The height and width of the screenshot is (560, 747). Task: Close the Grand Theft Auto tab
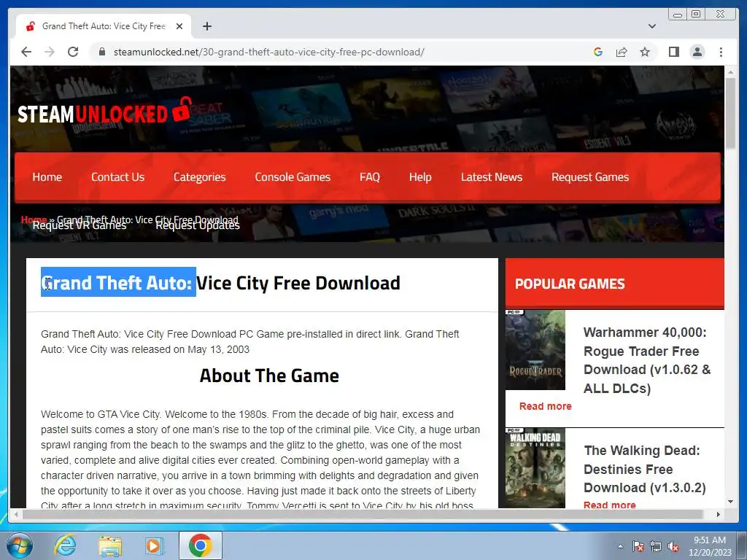(179, 26)
